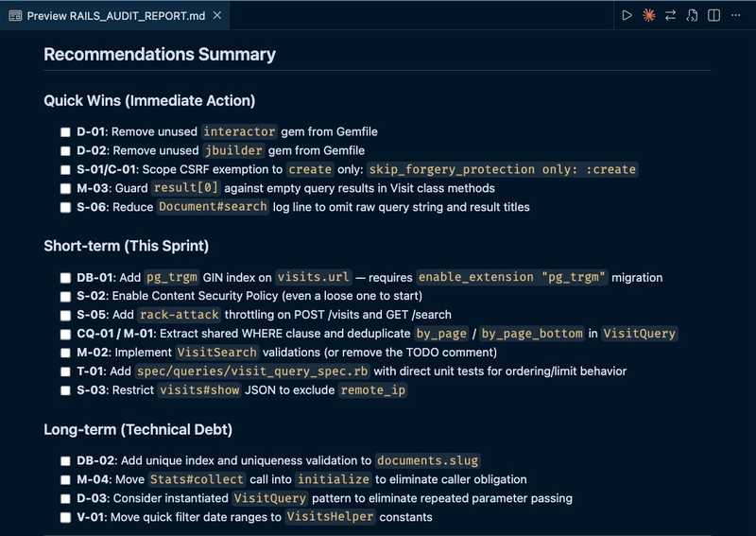The height and width of the screenshot is (536, 756).
Task: Check the S-02 Content Security Policy checkbox
Action: pos(65,296)
